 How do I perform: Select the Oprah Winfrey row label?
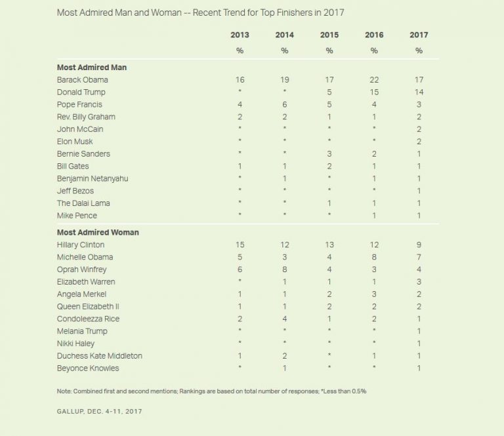(81, 269)
